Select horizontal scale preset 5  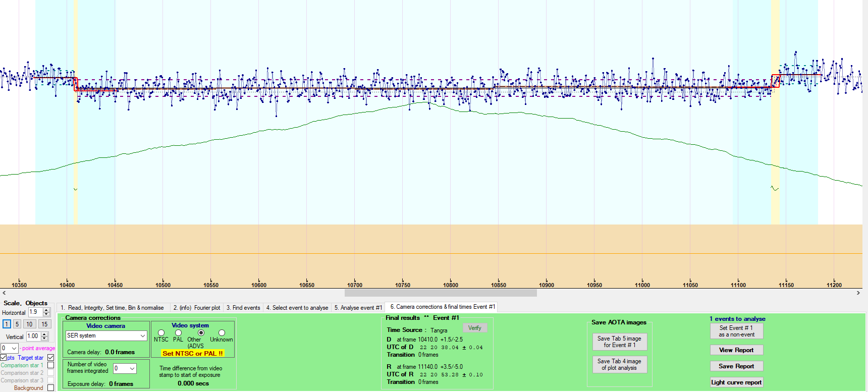coord(17,324)
